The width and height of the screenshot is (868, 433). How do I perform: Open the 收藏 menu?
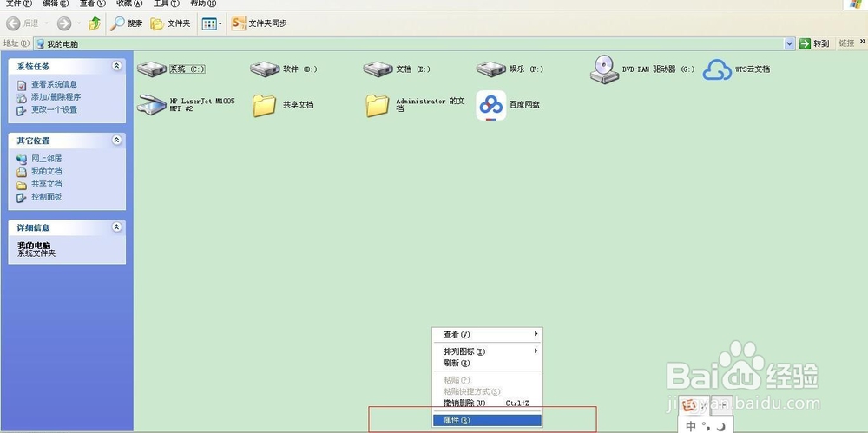click(129, 3)
